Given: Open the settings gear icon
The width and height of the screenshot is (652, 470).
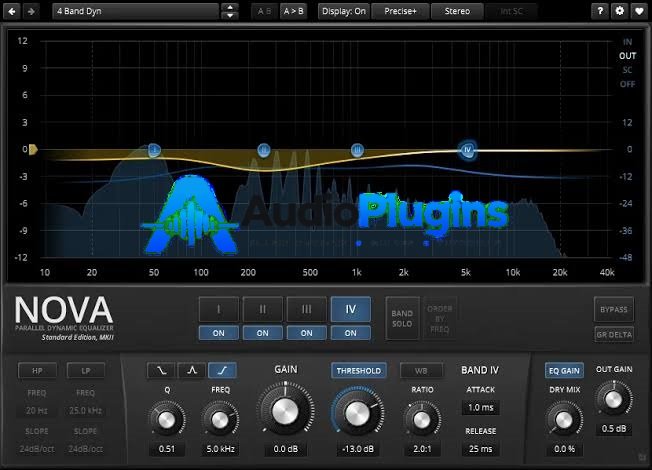Looking at the screenshot, I should [620, 11].
